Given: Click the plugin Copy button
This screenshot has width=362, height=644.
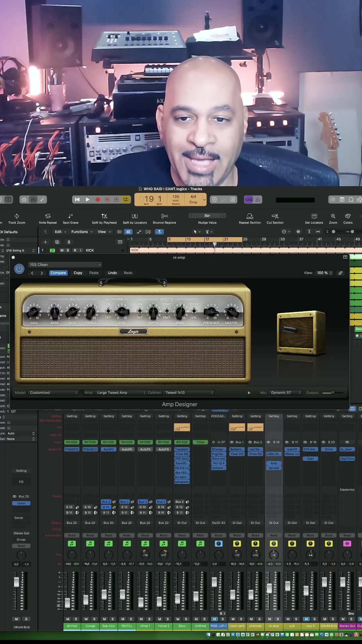Looking at the screenshot, I should coord(78,273).
